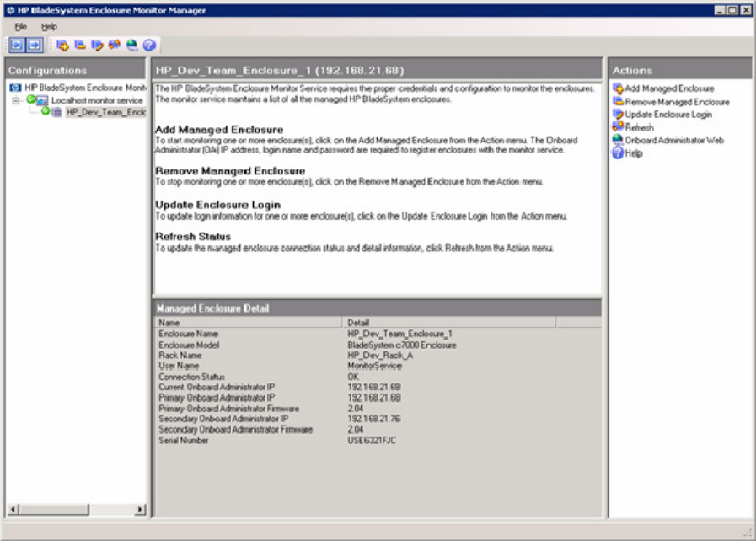Viewport: 756px width, 541px height.
Task: Click the Help question mark toolbar icon
Action: [149, 45]
